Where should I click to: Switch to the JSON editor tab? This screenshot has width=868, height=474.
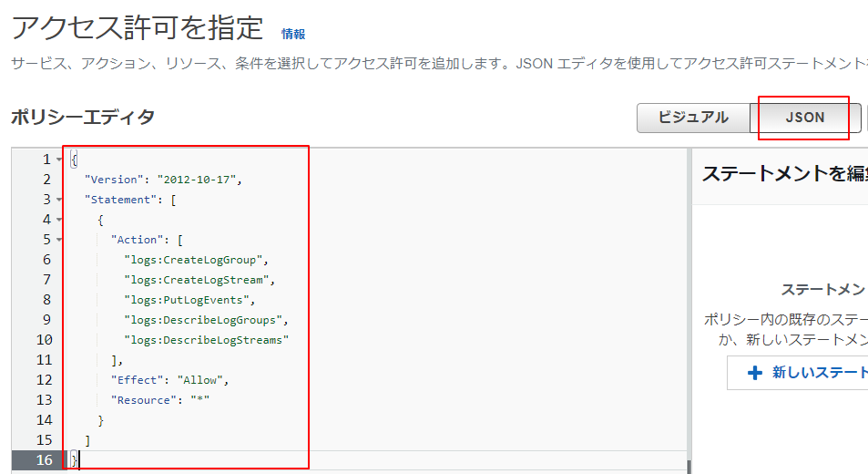[805, 118]
